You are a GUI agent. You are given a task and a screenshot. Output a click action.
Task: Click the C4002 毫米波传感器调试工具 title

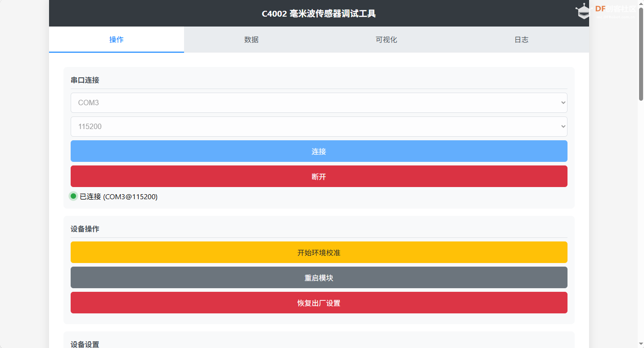pyautogui.click(x=319, y=13)
